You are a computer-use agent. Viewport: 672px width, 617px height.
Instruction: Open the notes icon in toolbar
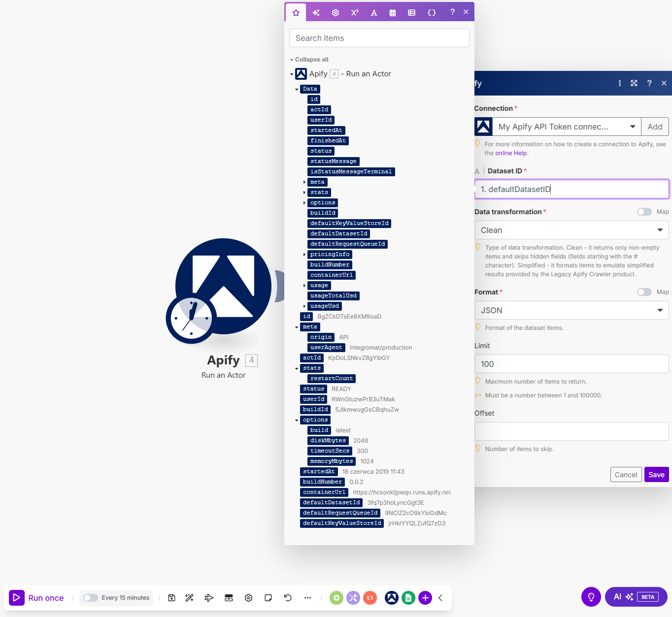coord(268,598)
